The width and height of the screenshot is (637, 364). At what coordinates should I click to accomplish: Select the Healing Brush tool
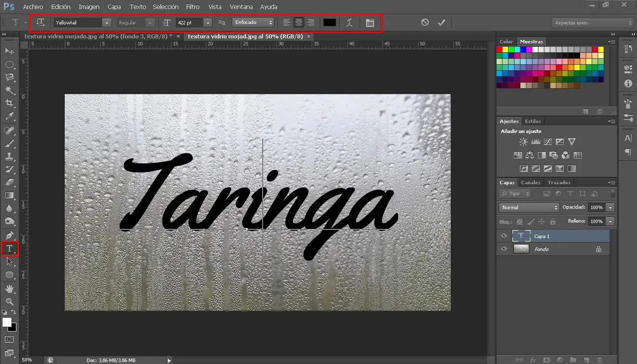coord(9,130)
